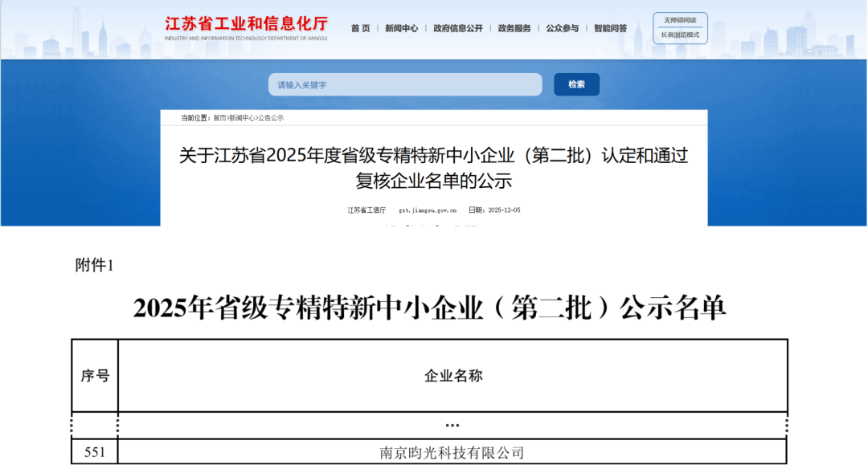Image resolution: width=868 pixels, height=465 pixels.
Task: Open the 智能问答 navigation menu
Action: 611,28
